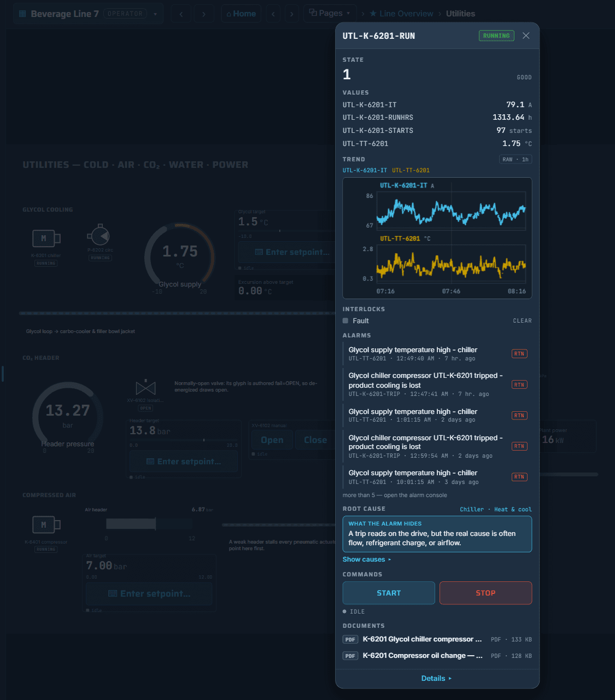Click the RUNNING status badge in panel header
This screenshot has height=700, width=615.
(496, 36)
